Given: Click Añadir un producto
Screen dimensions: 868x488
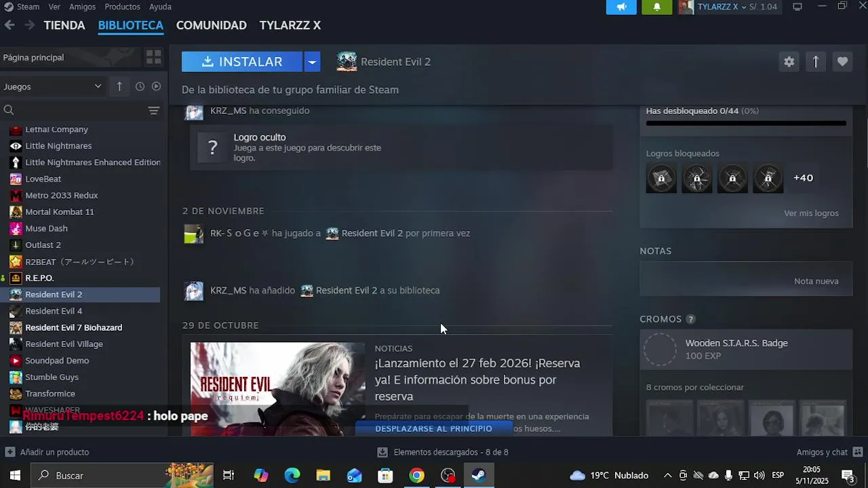Looking at the screenshot, I should (x=47, y=452).
